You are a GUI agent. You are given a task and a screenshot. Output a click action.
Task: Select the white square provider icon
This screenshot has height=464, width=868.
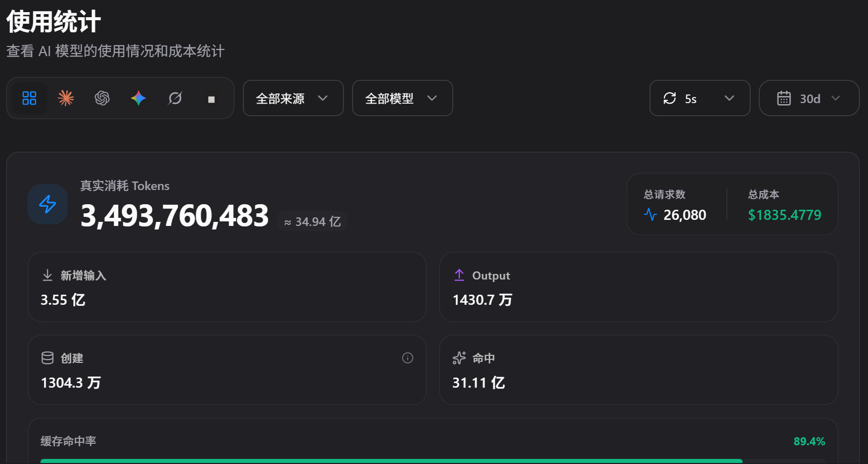point(211,99)
